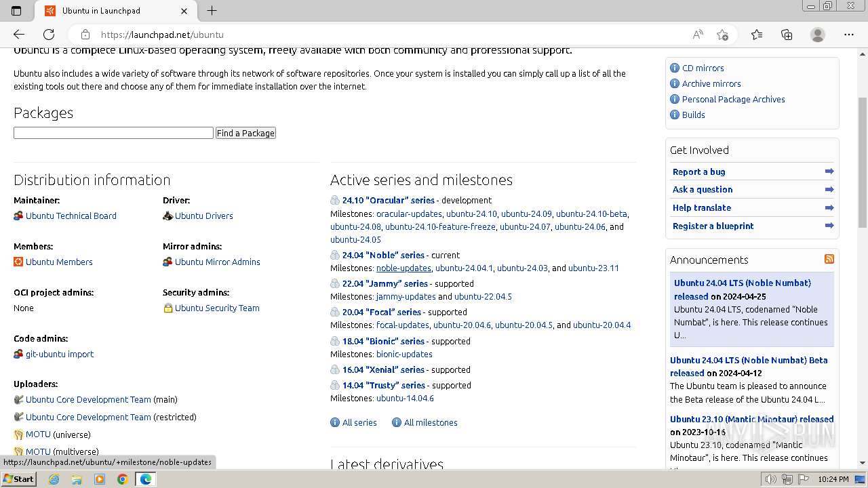Click the Find a Package button
868x488 pixels.
[245, 133]
